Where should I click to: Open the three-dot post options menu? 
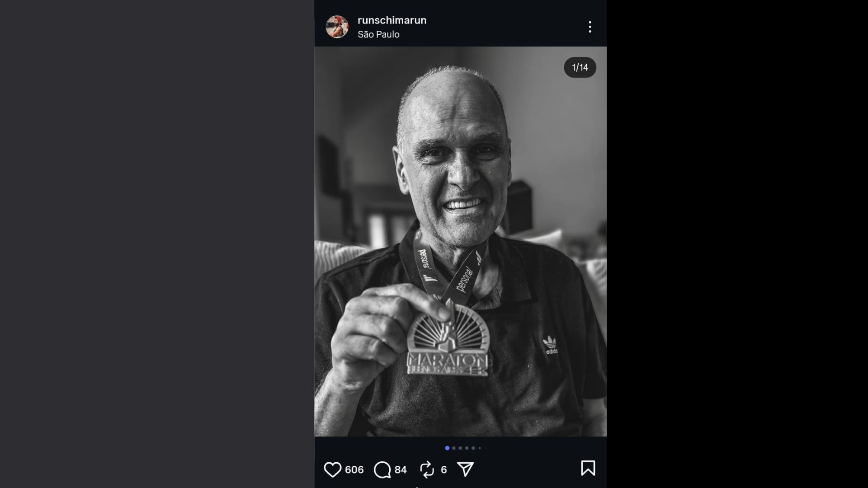click(590, 27)
